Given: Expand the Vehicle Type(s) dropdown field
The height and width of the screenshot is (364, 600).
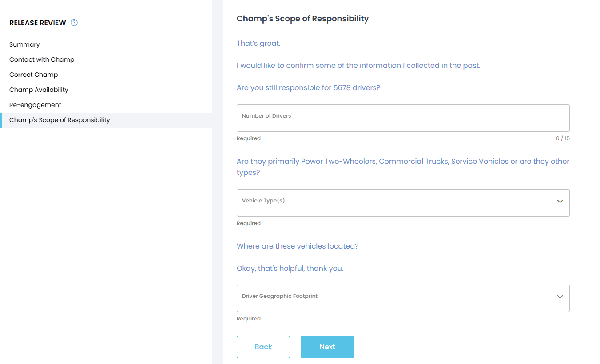Looking at the screenshot, I should pos(395,203).
